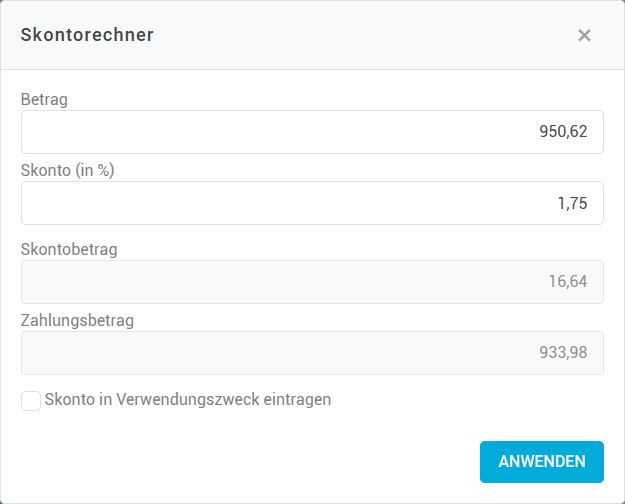Click the read-only Skontobetrag field
The height and width of the screenshot is (504, 625).
tap(312, 282)
